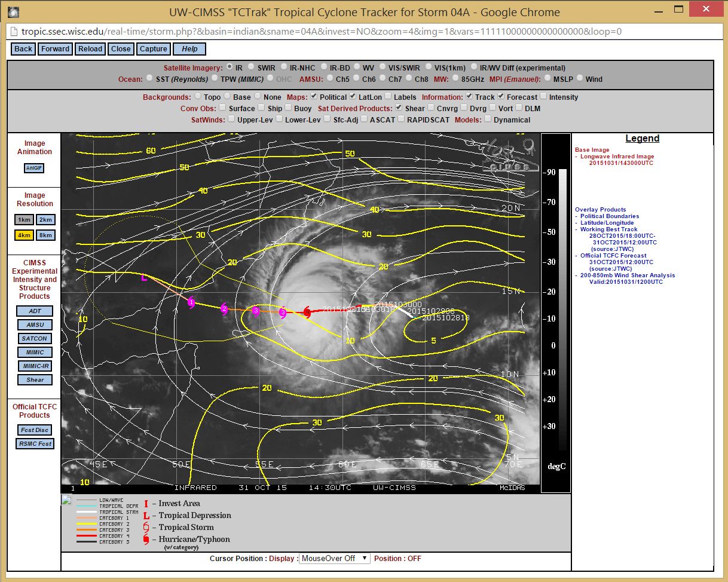Viewport: 728px width, 582px height.
Task: Select the WV satellite imagery radio button
Action: [357, 68]
